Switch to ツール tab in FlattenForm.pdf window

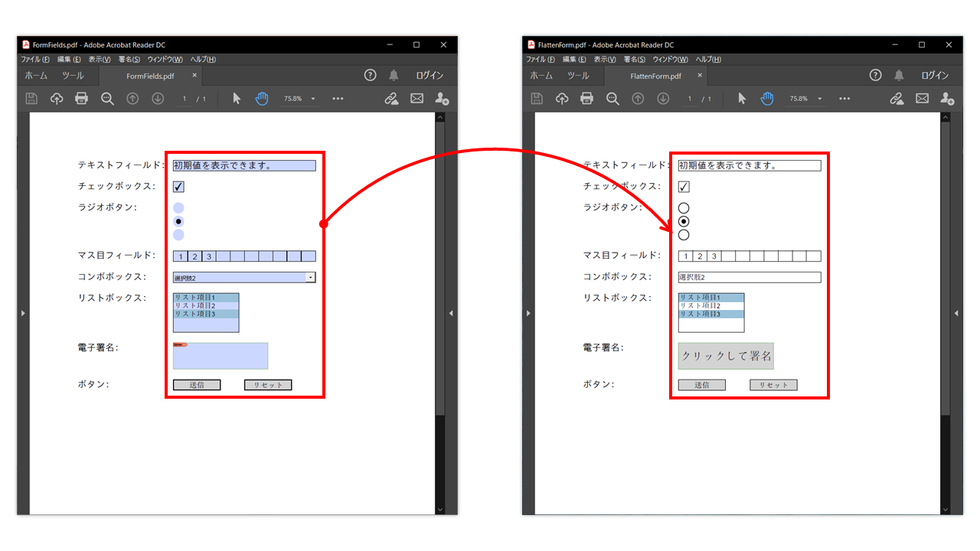[x=578, y=76]
